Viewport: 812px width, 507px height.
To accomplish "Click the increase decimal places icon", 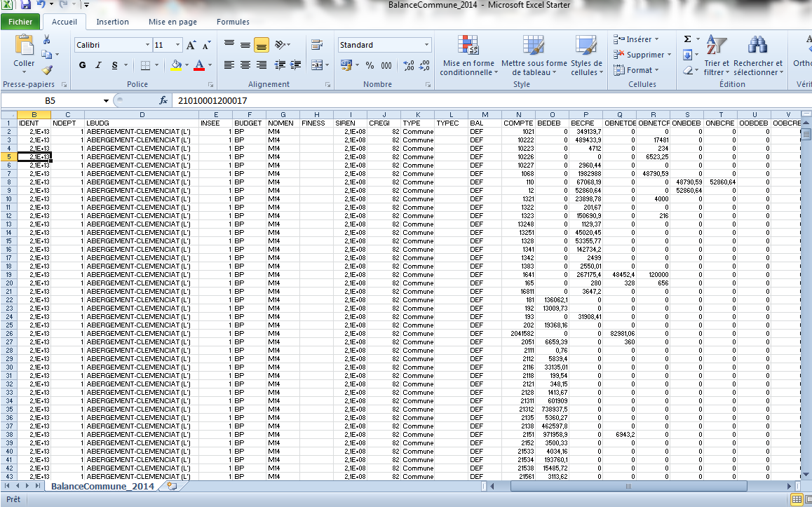I will pos(409,65).
